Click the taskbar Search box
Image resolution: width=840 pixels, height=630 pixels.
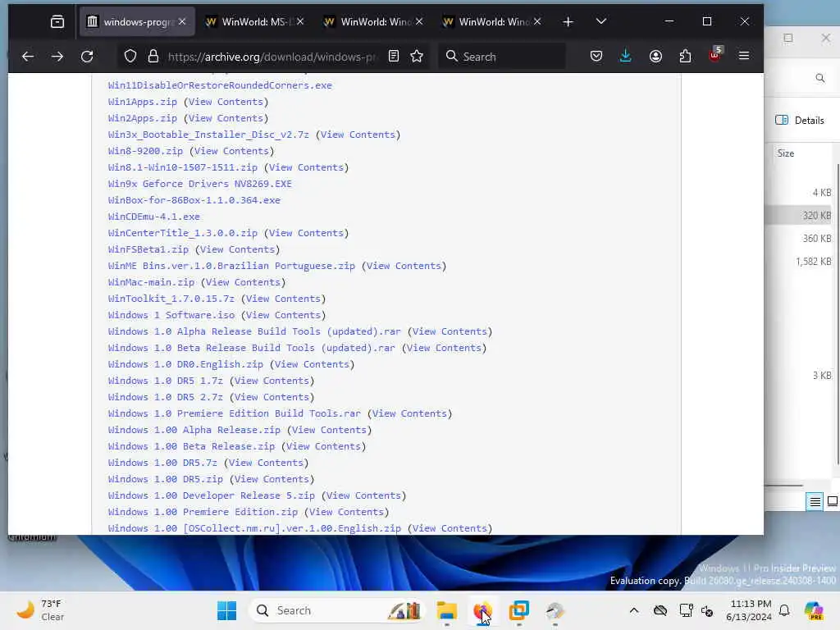point(336,610)
